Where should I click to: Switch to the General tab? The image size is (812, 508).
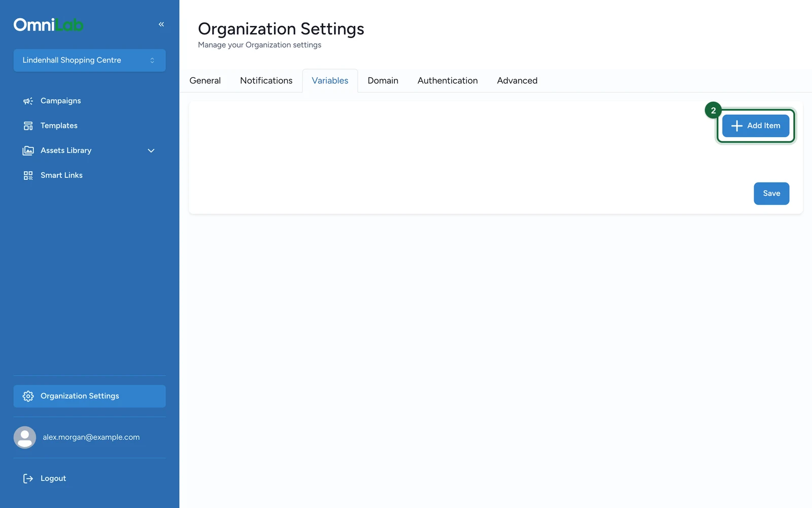205,81
